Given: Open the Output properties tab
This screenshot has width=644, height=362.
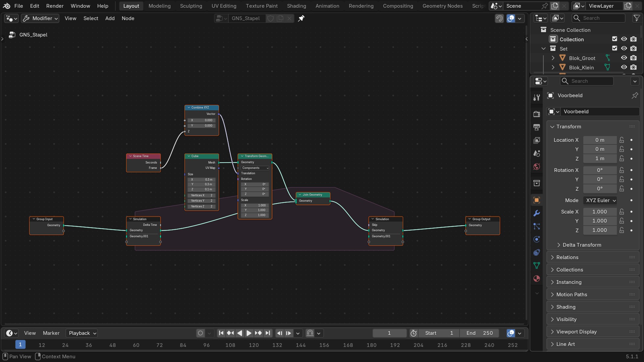Looking at the screenshot, I should 537,127.
